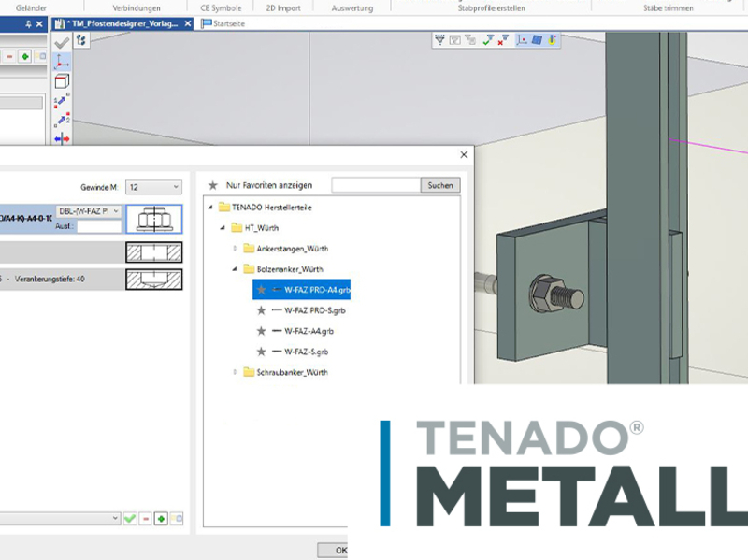
Task: Click the green checkmark confirm icon in left toolbar
Action: click(62, 42)
